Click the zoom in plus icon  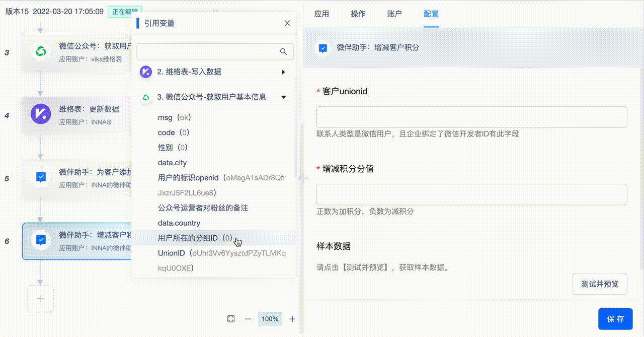point(292,318)
